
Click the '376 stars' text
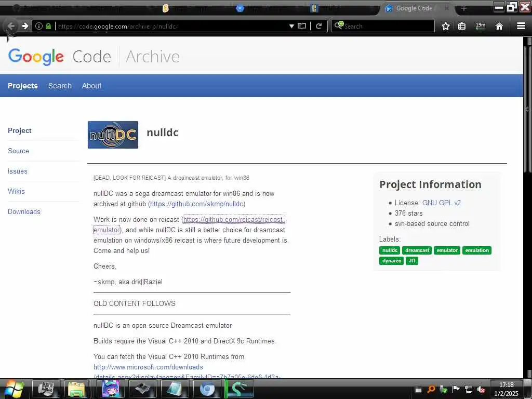point(408,214)
